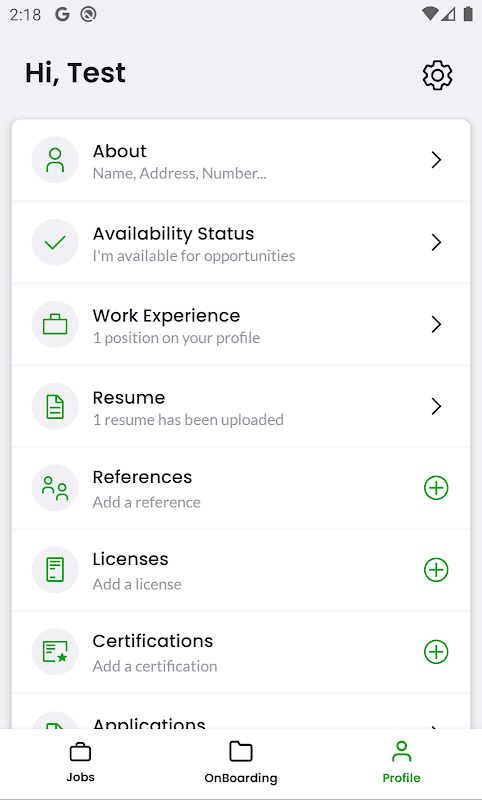The image size is (482, 800).
Task: Tap the About person icon
Action: (x=55, y=160)
